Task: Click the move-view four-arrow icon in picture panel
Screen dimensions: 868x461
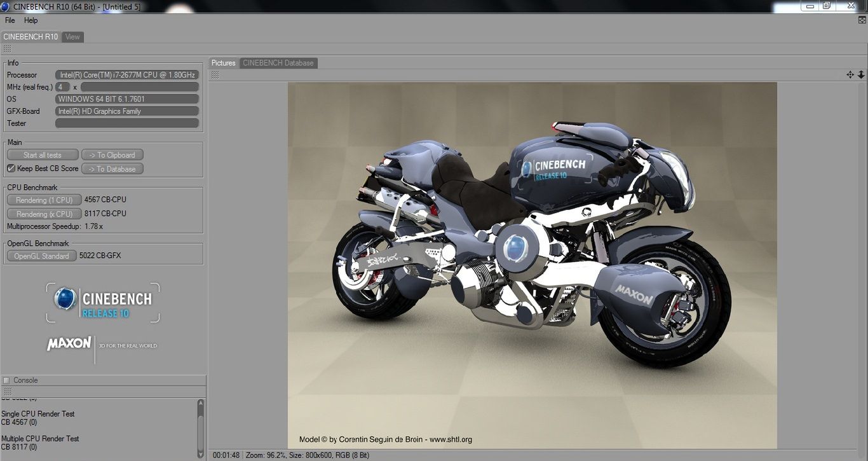Action: tap(850, 75)
